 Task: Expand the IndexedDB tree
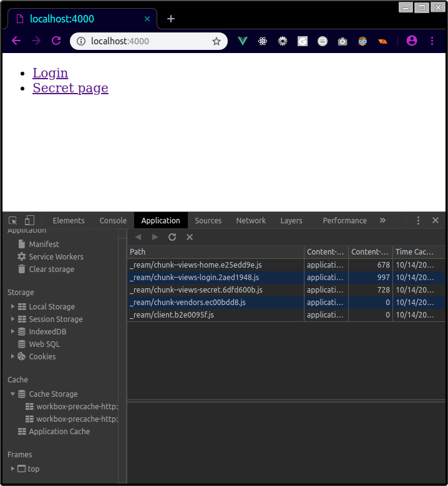(12, 331)
